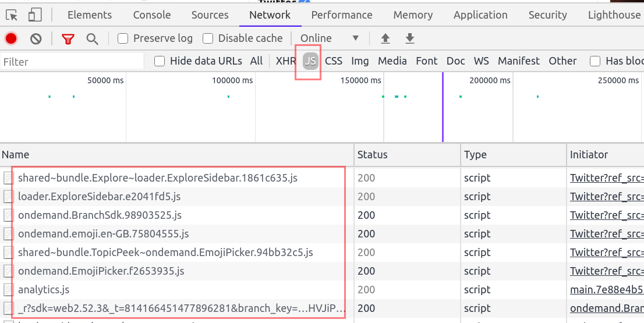Sort by the Name column header

pos(177,155)
